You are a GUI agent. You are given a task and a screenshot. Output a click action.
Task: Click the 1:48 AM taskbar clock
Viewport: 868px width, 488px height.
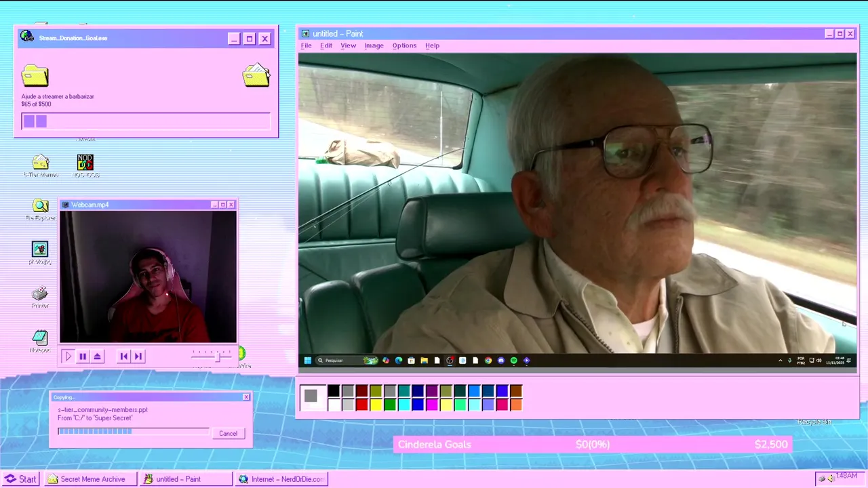pyautogui.click(x=846, y=476)
